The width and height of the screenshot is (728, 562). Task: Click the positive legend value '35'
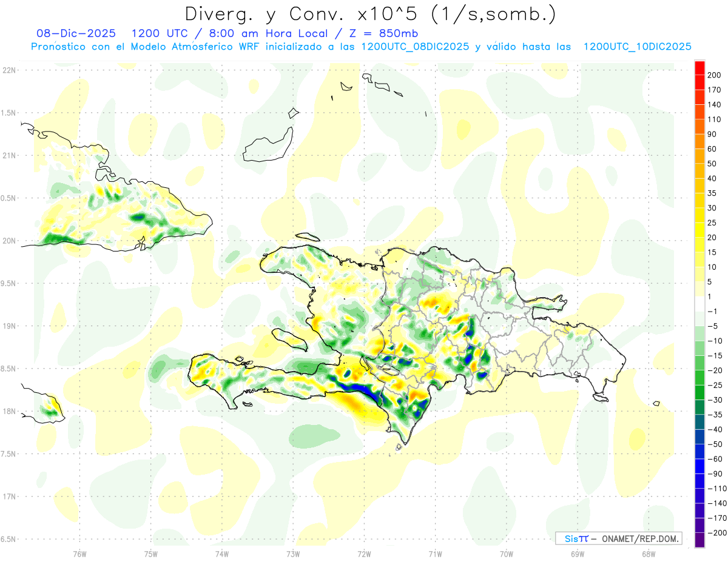click(x=713, y=193)
